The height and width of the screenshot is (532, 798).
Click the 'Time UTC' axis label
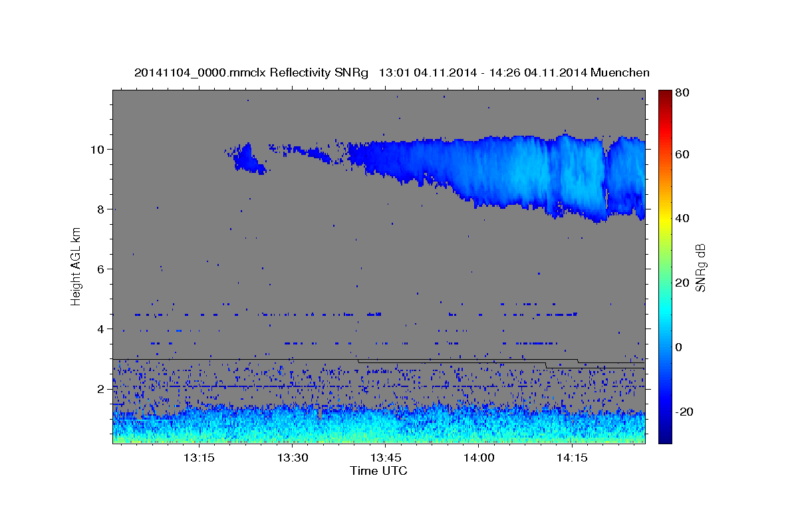[x=378, y=471]
